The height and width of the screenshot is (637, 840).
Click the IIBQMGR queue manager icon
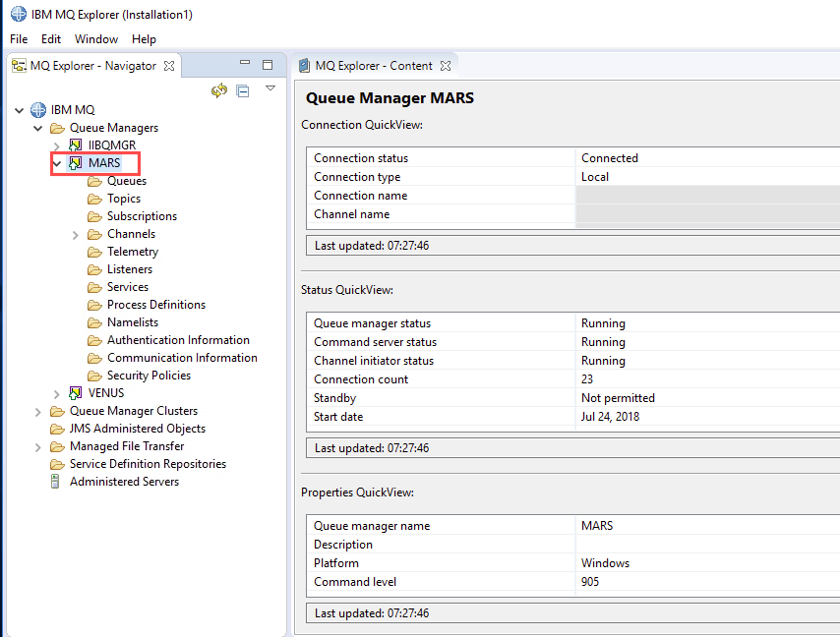coord(76,145)
